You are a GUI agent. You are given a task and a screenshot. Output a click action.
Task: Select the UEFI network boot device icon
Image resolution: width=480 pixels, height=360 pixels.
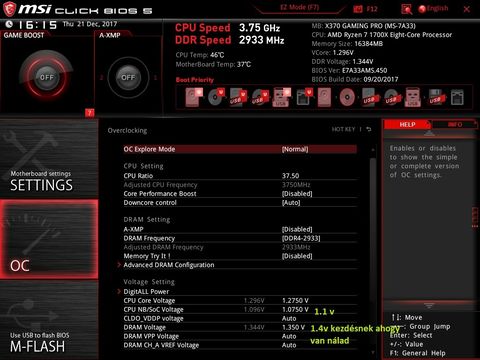click(304, 97)
